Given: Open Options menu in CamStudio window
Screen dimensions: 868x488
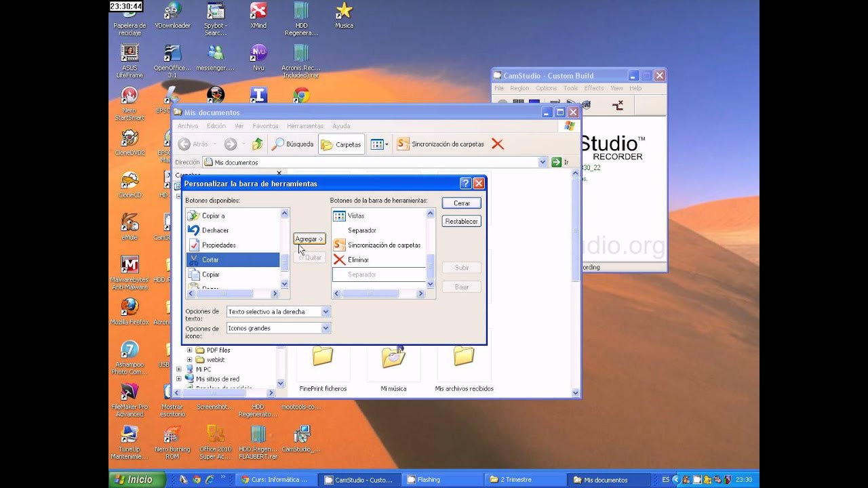Looking at the screenshot, I should 546,88.
